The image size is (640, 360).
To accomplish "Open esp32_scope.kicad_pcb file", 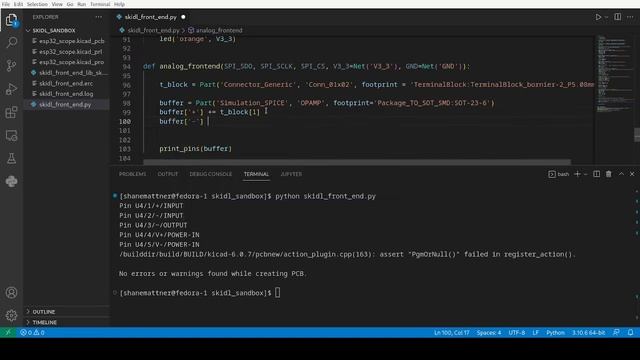I will tap(71, 41).
